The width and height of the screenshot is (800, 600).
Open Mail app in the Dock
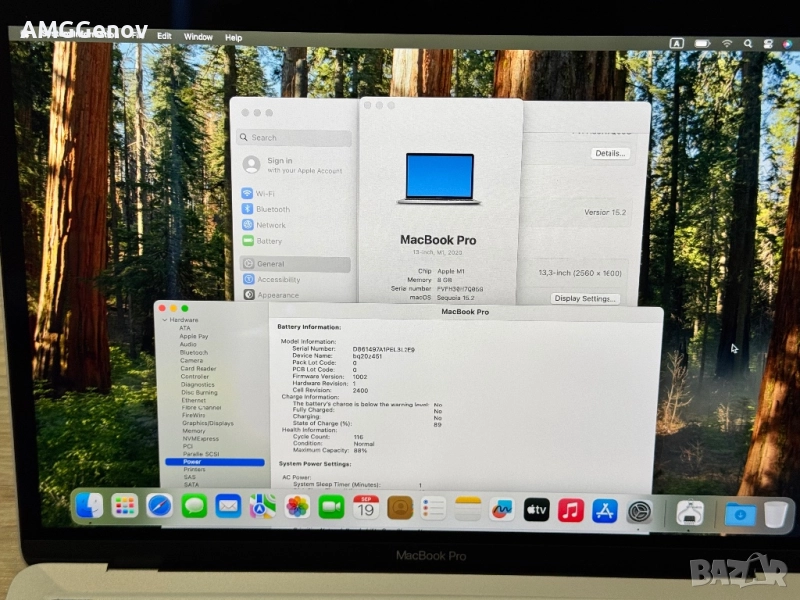[x=228, y=507]
